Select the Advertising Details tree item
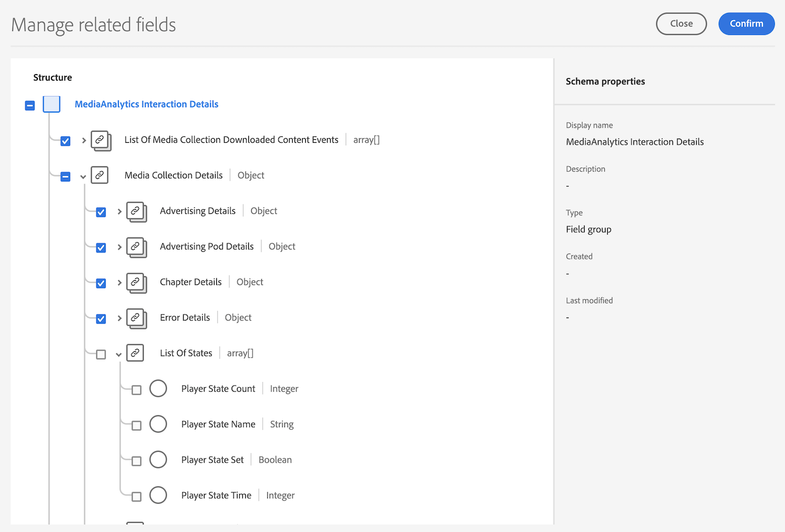The height and width of the screenshot is (532, 785). [x=198, y=211]
